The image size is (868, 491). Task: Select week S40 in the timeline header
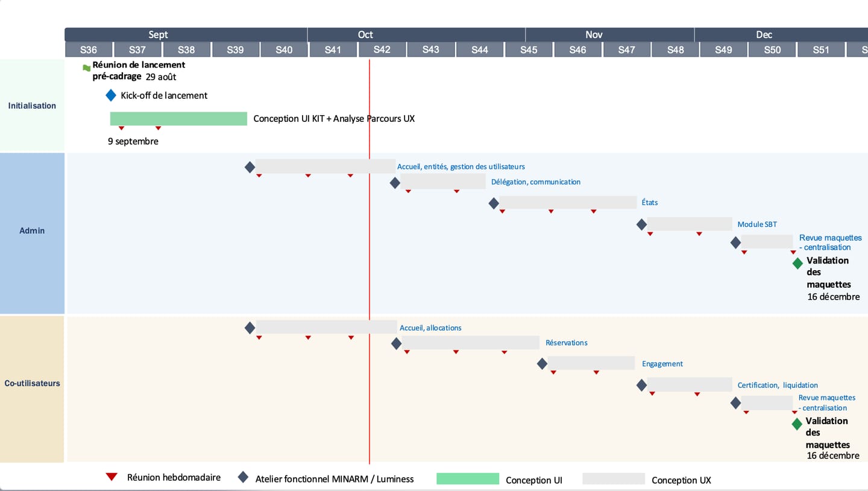284,49
